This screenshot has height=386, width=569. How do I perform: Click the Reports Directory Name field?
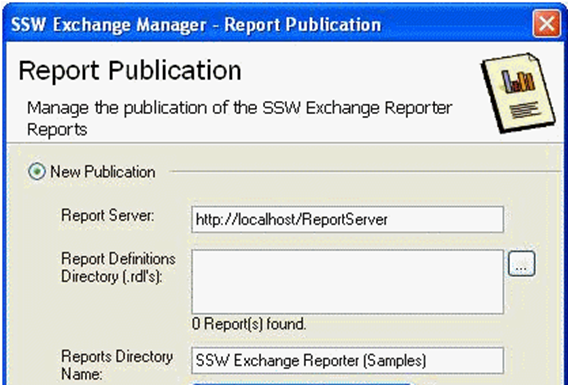click(x=347, y=361)
